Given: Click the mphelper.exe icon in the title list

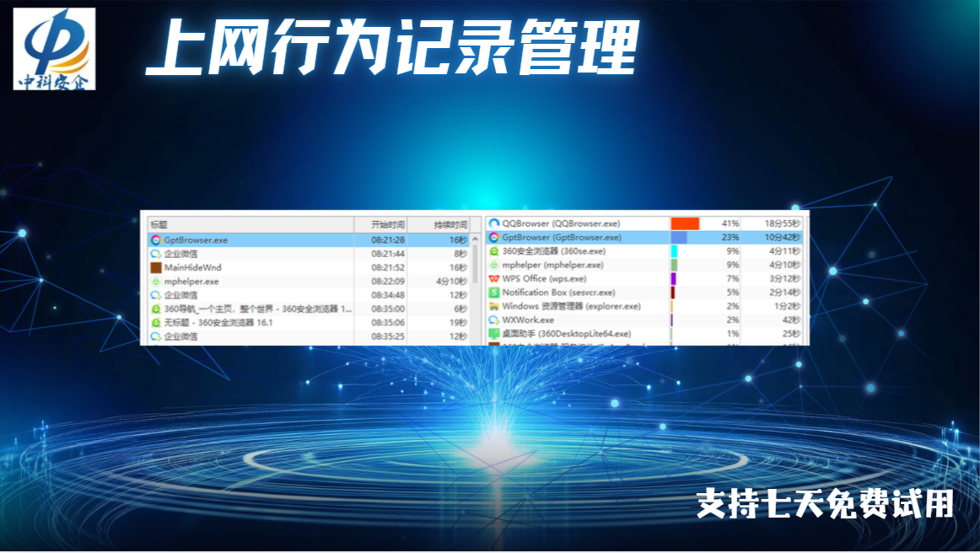Looking at the screenshot, I should tap(156, 282).
